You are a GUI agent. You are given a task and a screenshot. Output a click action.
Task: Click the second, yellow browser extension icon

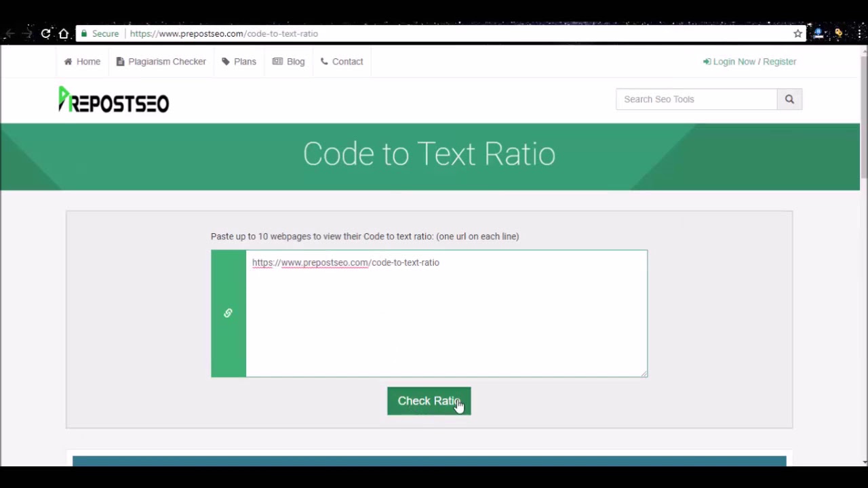[x=839, y=33]
